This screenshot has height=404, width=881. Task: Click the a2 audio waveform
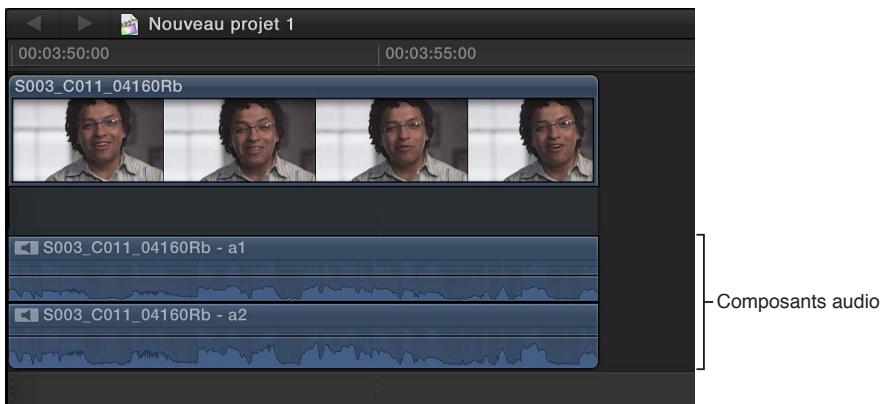pyautogui.click(x=303, y=353)
